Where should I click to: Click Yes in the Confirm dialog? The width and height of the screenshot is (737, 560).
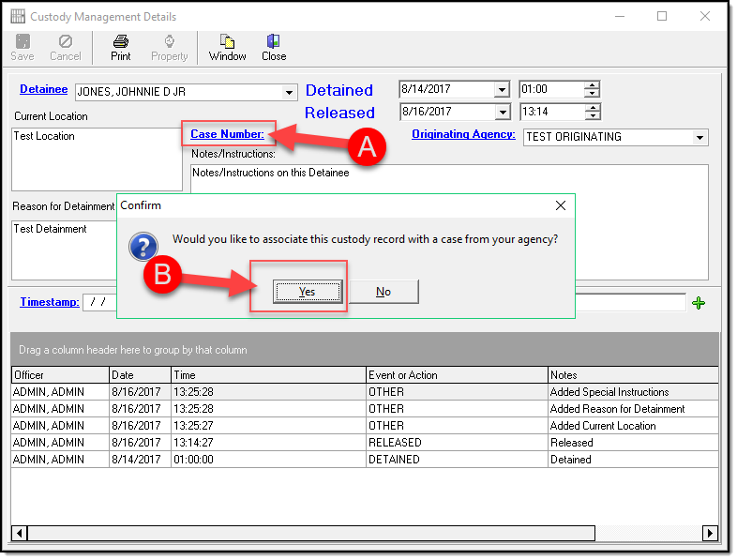click(x=307, y=292)
